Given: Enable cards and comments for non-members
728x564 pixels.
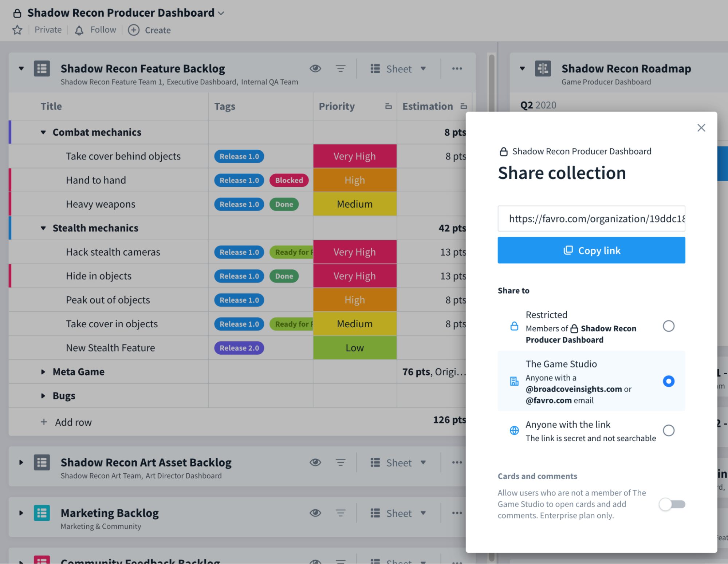Looking at the screenshot, I should click(x=671, y=504).
